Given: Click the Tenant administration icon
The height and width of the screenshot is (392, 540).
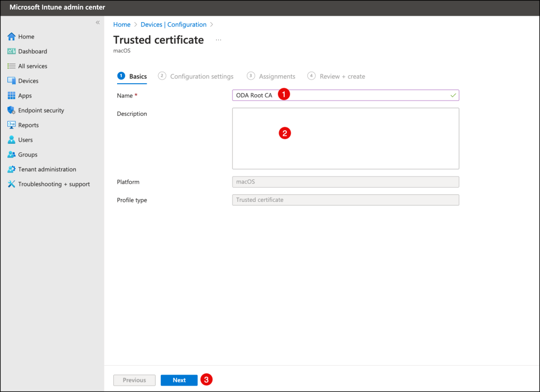Looking at the screenshot, I should pos(12,170).
